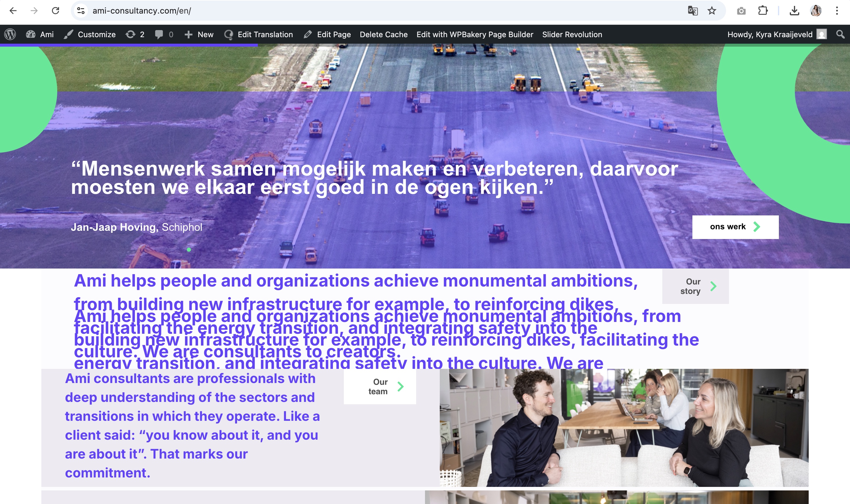View the 2 pending updates

[135, 34]
